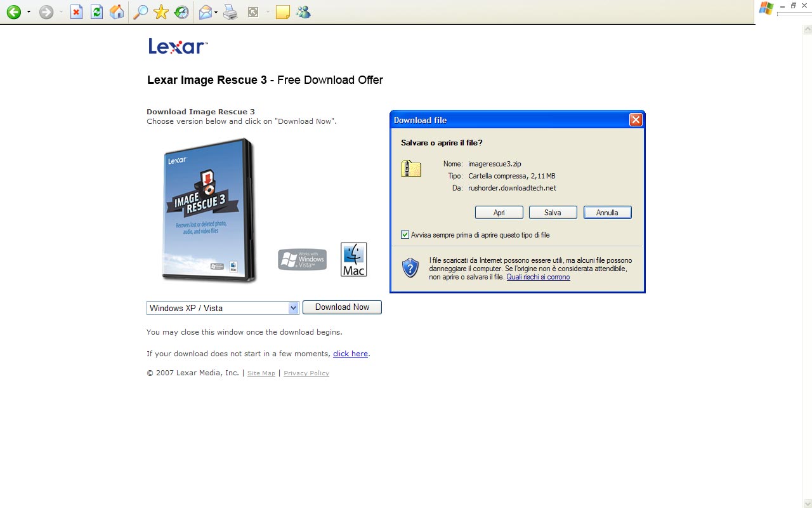
Task: Open the Mail button dropdown arrow
Action: point(216,12)
